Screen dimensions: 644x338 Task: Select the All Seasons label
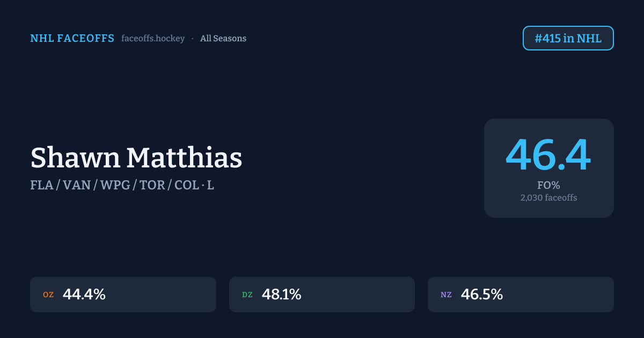(223, 39)
